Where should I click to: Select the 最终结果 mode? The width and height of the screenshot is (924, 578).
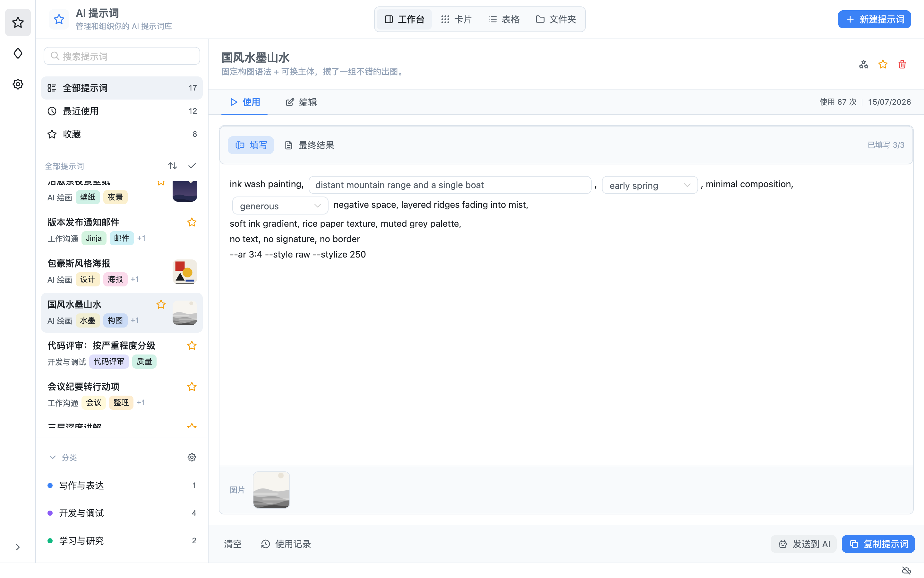pyautogui.click(x=310, y=145)
